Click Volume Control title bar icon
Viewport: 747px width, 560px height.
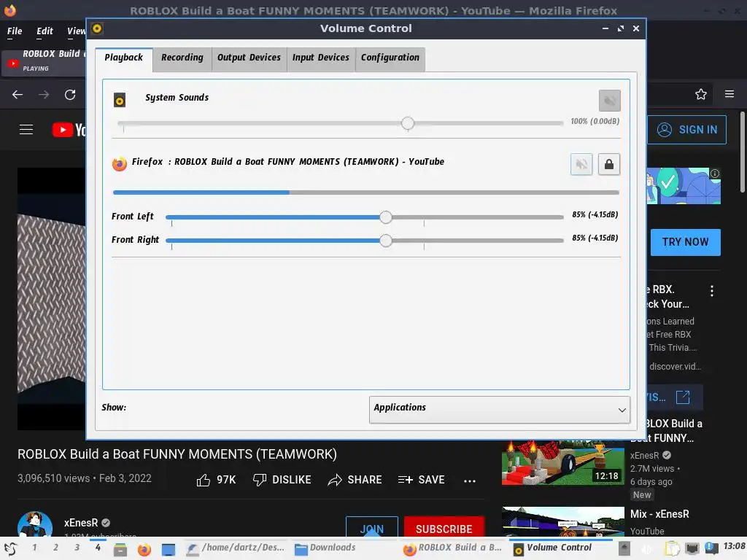click(97, 28)
